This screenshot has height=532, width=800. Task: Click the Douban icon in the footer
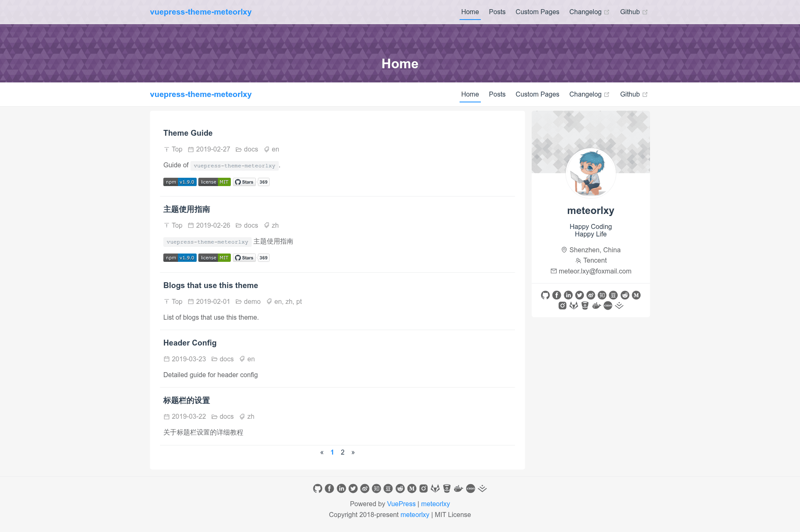(x=388, y=489)
